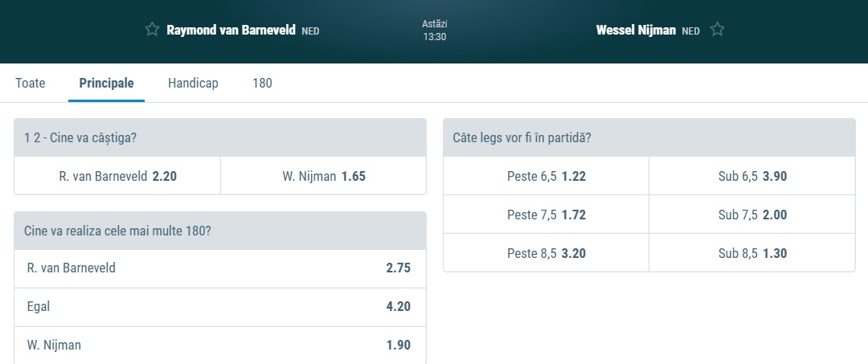Image resolution: width=868 pixels, height=364 pixels.
Task: Pick R. van Barneveld most 180s 2.75
Action: (x=219, y=268)
